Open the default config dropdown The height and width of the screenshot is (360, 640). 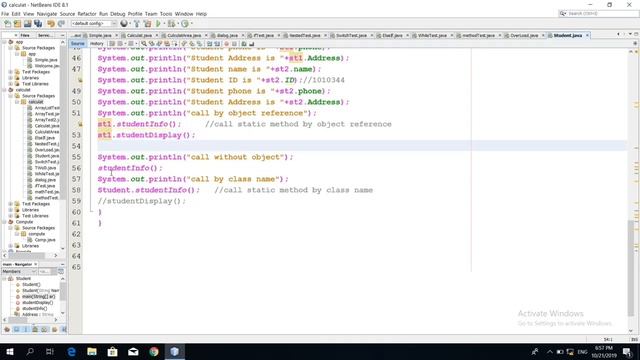94,24
